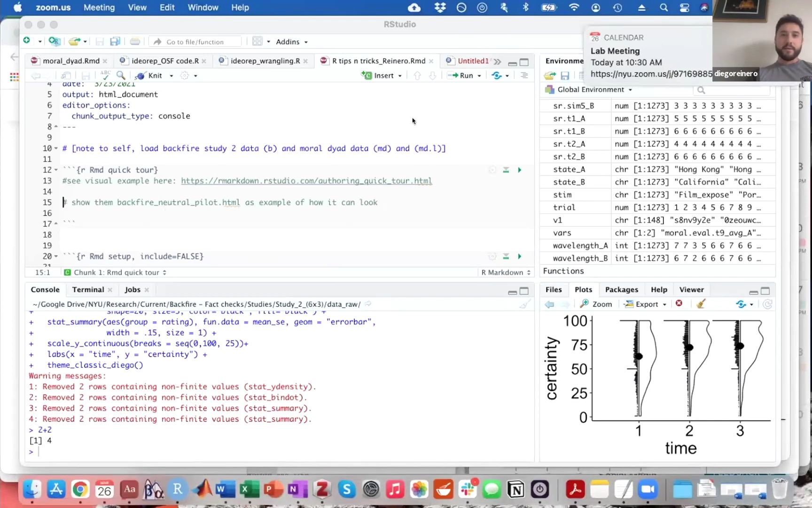Clear all plots with broom icon
Screen dimensions: 812x508
coord(701,304)
